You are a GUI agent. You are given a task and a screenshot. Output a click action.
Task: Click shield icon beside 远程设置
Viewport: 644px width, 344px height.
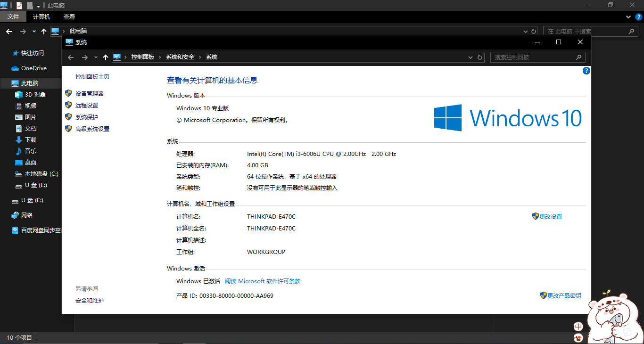click(68, 105)
